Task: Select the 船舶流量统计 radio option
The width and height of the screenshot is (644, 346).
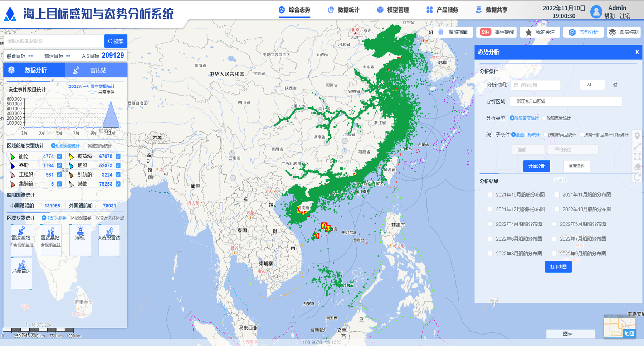Action: 545,118
